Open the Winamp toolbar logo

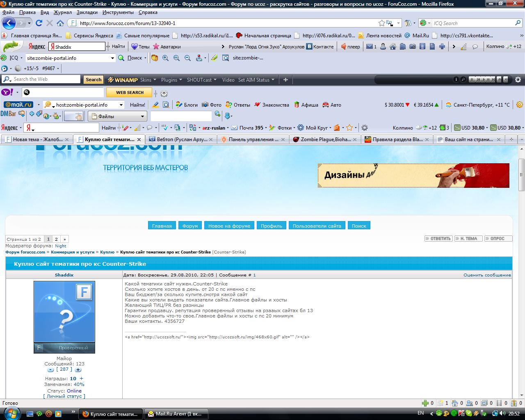123,80
